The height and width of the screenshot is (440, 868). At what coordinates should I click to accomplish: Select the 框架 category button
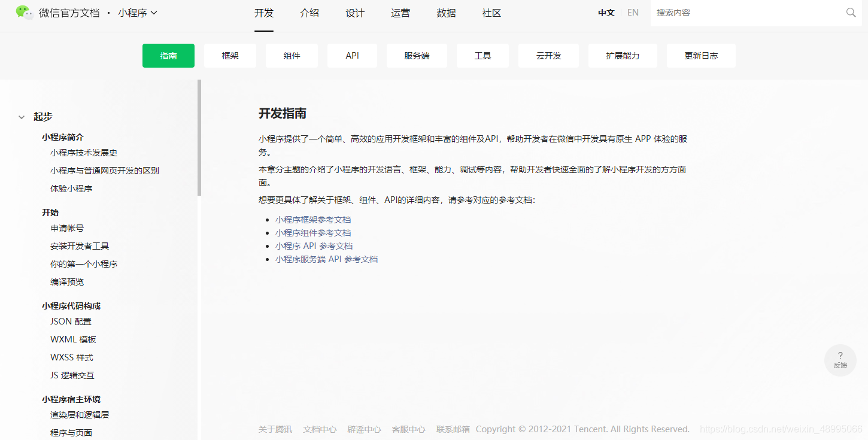[230, 56]
